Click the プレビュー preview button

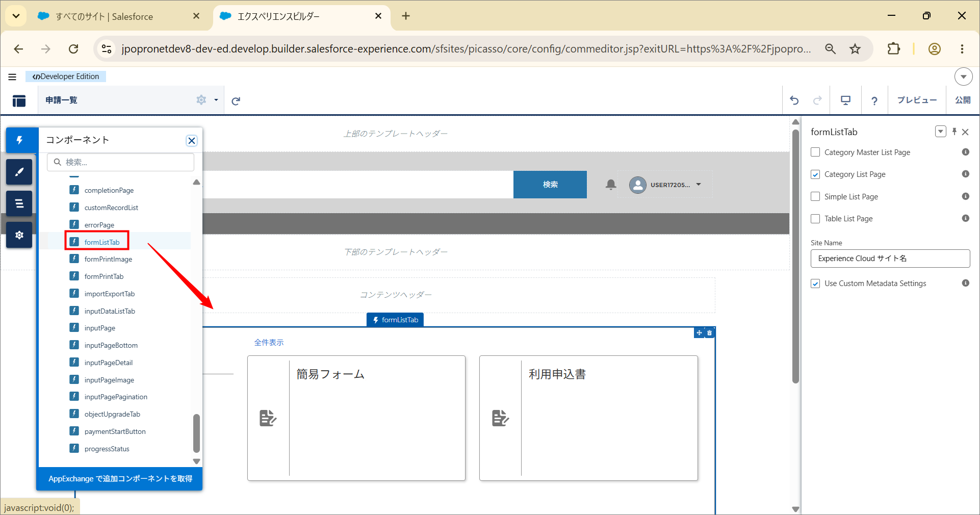pos(917,100)
